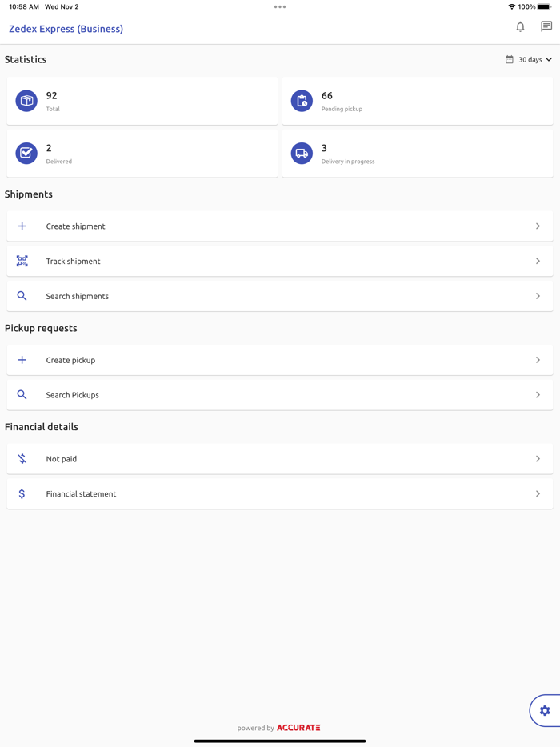The height and width of the screenshot is (747, 560).
Task: Open Create pickup
Action: pyautogui.click(x=70, y=360)
